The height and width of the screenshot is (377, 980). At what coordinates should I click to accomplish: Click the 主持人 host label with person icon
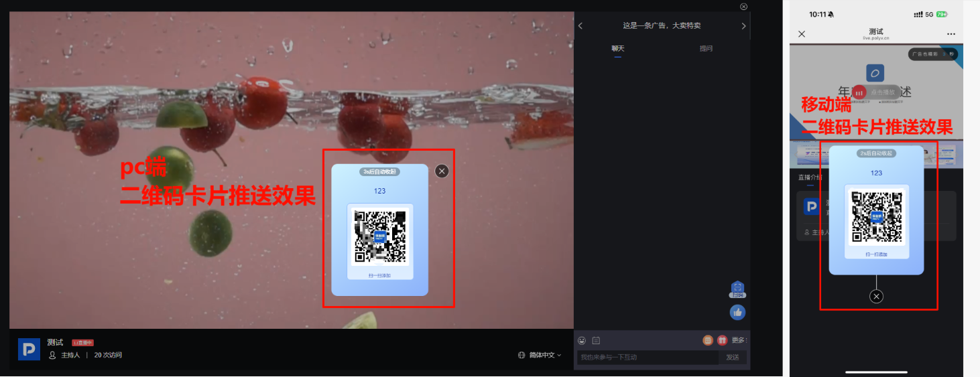(64, 355)
